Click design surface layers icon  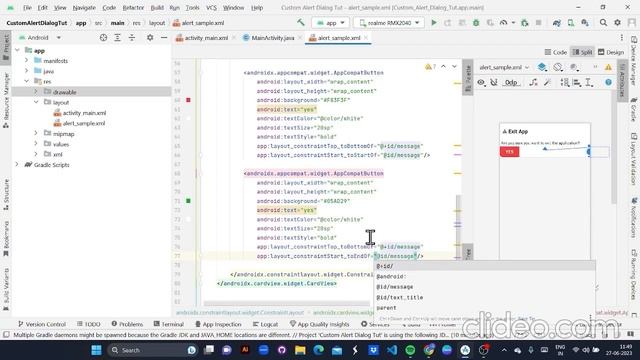tap(542, 67)
